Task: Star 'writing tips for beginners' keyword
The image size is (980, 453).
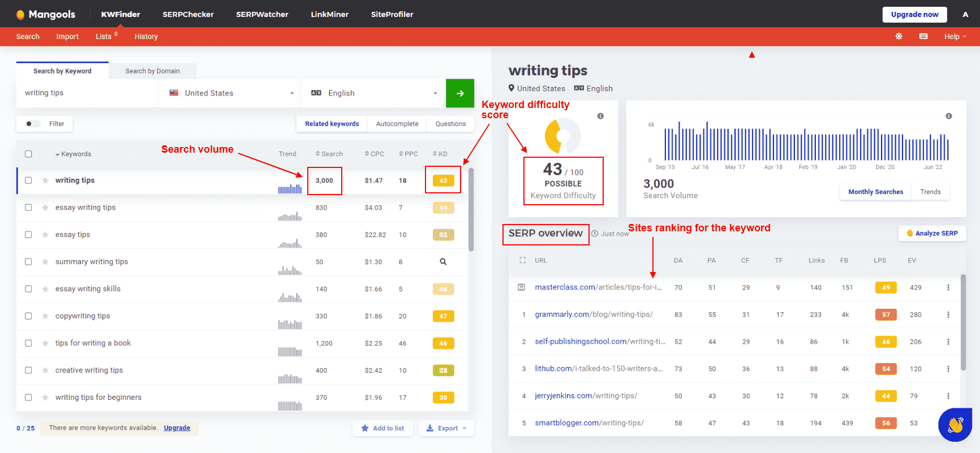Action: (x=45, y=398)
